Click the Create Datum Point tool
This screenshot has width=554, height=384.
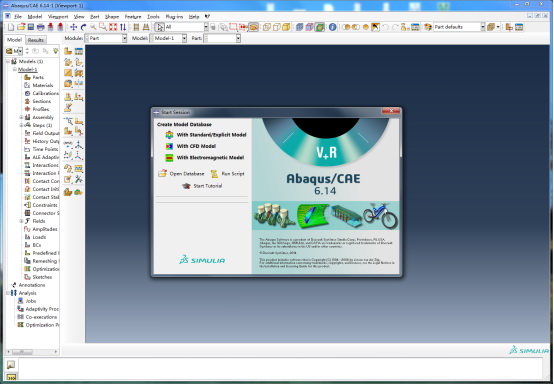coord(68,144)
